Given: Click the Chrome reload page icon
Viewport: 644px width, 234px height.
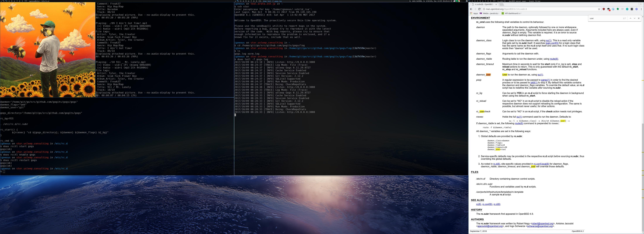Looking at the screenshot, I should tap(479, 9).
